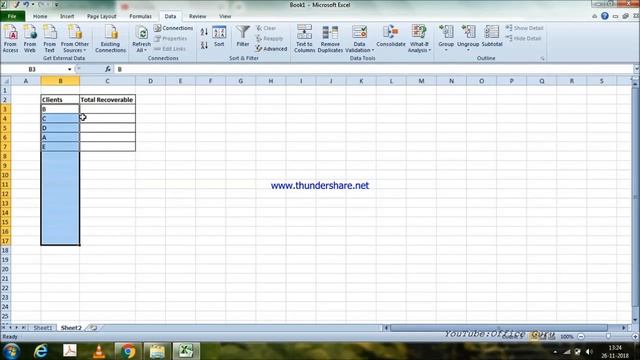
Task: Expand the Name Box dropdown
Action: pos(69,69)
